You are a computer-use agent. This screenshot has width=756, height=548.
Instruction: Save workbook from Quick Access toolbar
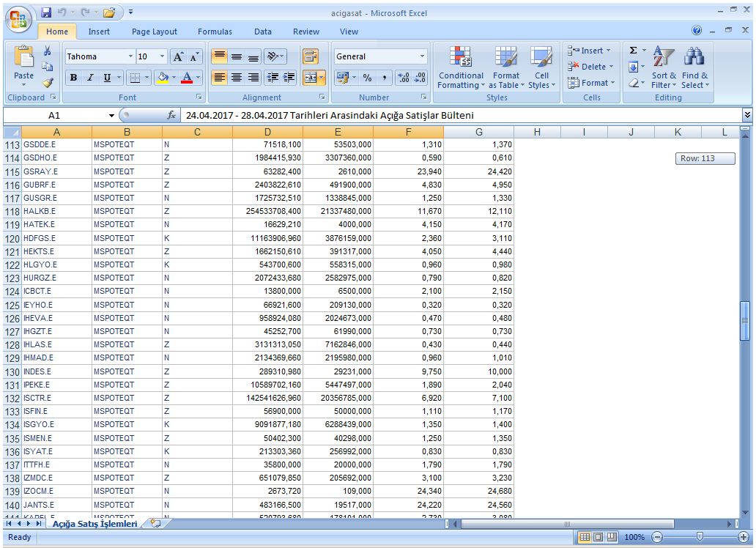pyautogui.click(x=46, y=12)
